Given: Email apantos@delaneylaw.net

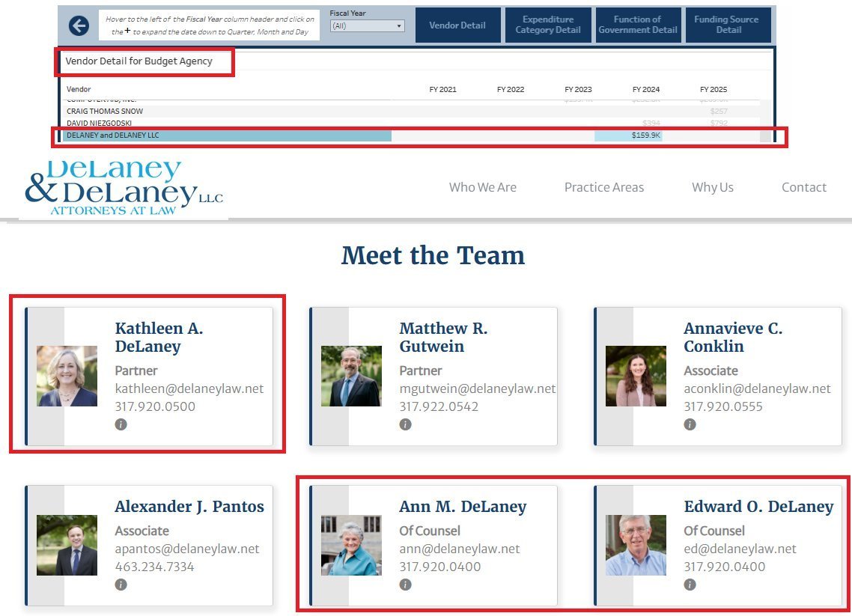Looking at the screenshot, I should click(187, 549).
